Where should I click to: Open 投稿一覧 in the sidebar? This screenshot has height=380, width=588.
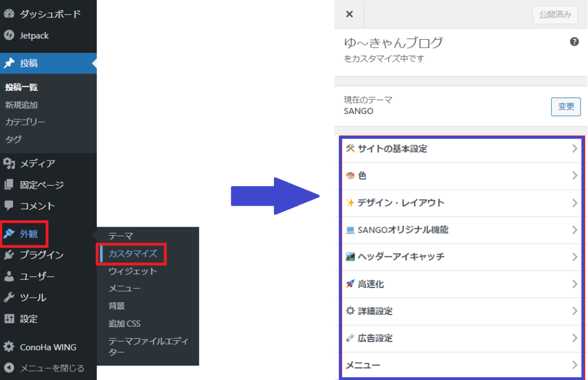(x=21, y=87)
